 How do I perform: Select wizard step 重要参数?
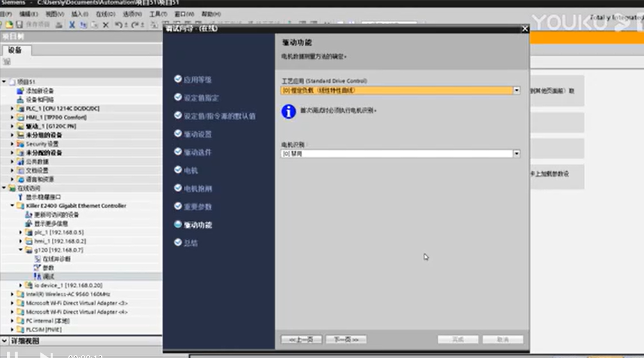(197, 207)
